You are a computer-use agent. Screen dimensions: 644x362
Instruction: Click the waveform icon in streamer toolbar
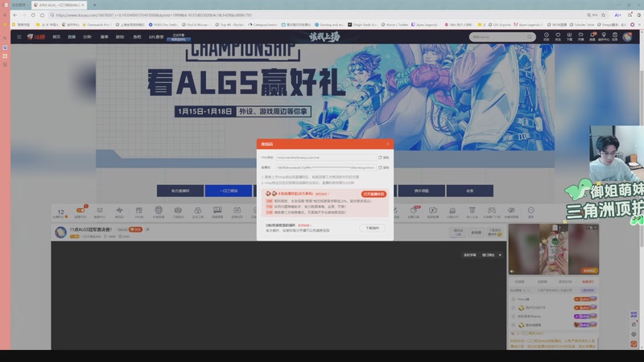tap(119, 211)
